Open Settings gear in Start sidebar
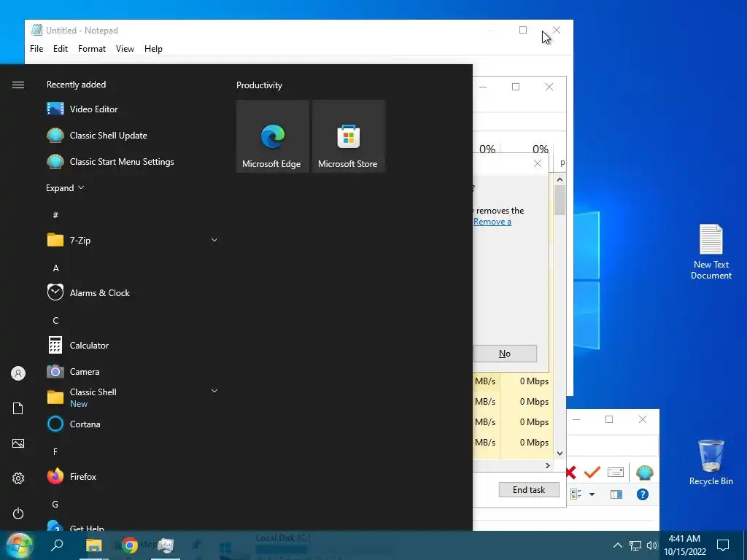The height and width of the screenshot is (560, 747). tap(18, 478)
